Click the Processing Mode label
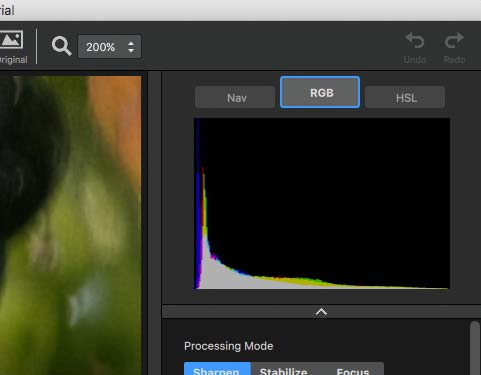The height and width of the screenshot is (375, 481). point(229,346)
